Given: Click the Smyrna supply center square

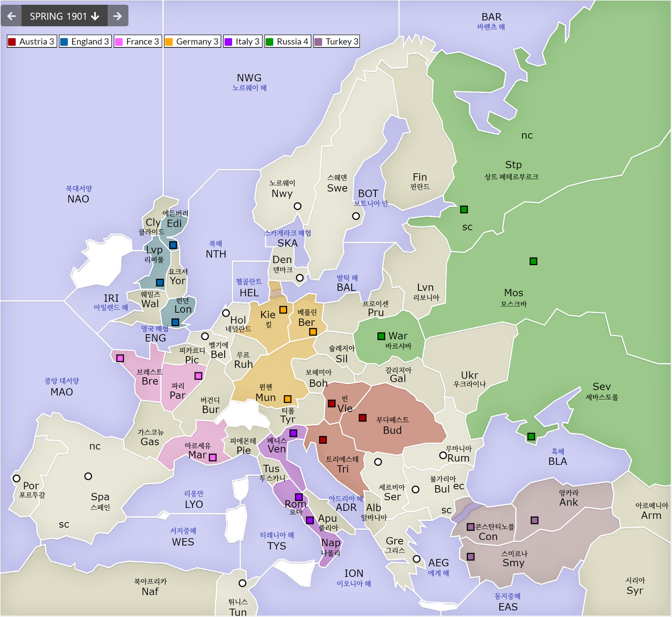Looking at the screenshot, I should [x=471, y=557].
